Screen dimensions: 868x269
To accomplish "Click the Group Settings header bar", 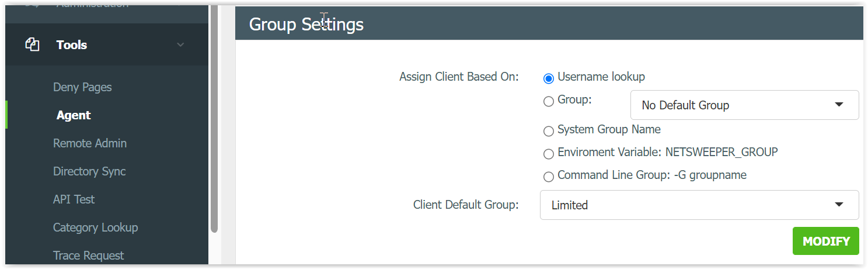I will (549, 24).
